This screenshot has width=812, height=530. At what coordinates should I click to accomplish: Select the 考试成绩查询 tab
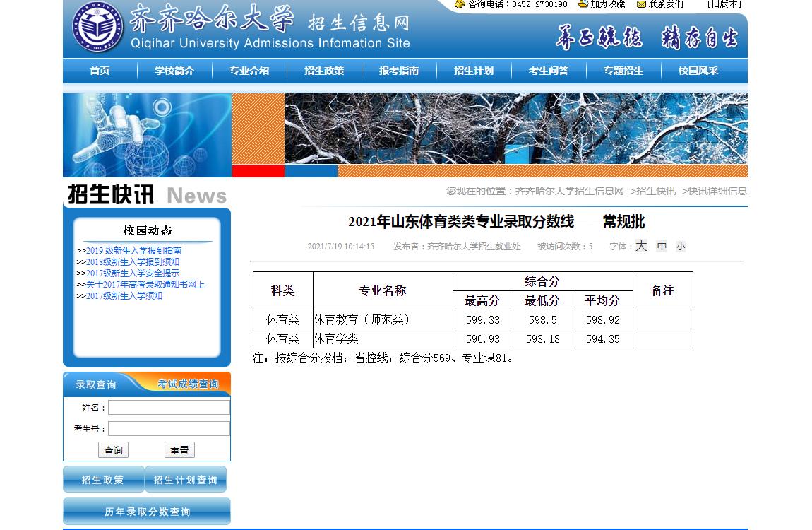(188, 384)
